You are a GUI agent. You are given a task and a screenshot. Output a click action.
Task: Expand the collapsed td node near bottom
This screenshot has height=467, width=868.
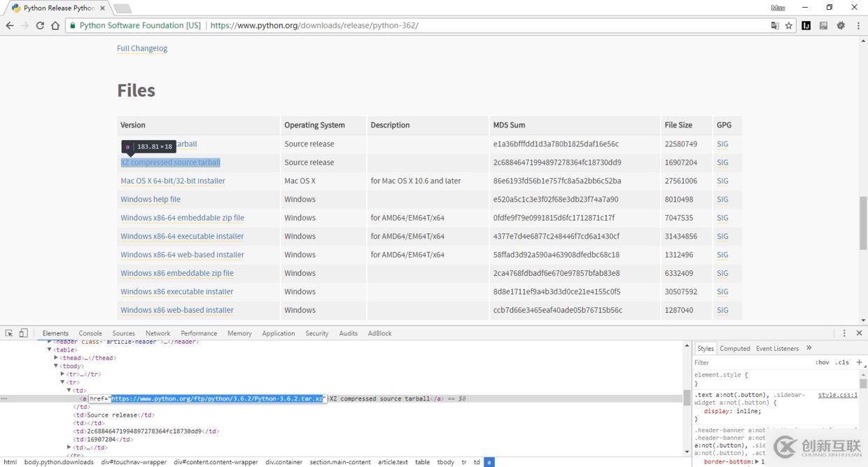coord(69,447)
